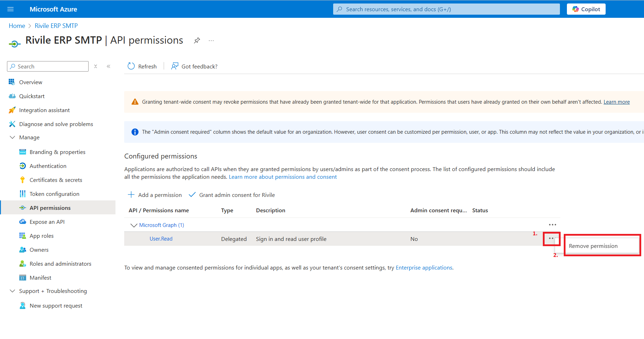Viewport: 644px width, 339px height.
Task: Click ellipsis on Microsoft Graph row
Action: coord(552,225)
